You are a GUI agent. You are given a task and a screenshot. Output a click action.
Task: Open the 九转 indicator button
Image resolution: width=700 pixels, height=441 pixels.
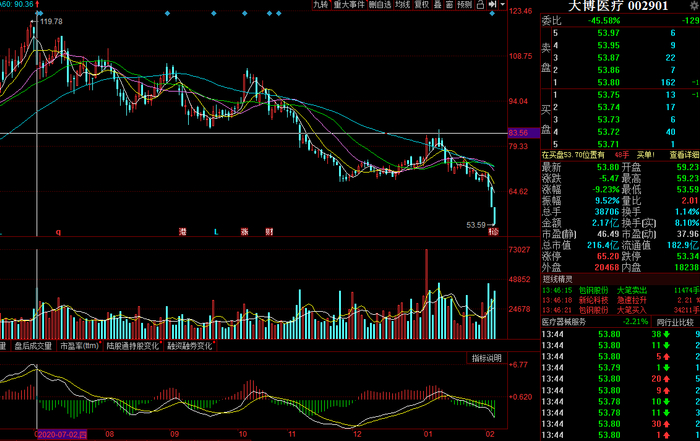tap(320, 5)
